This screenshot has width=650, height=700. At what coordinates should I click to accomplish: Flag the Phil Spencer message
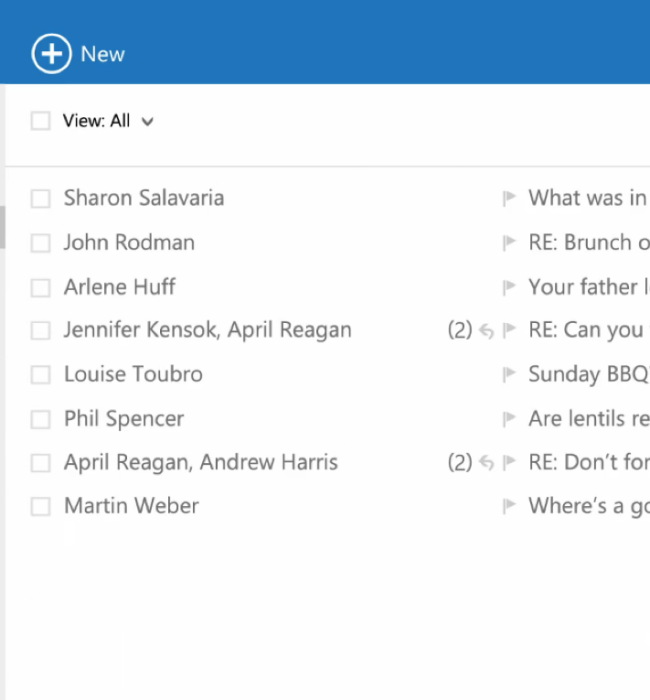[x=509, y=419]
